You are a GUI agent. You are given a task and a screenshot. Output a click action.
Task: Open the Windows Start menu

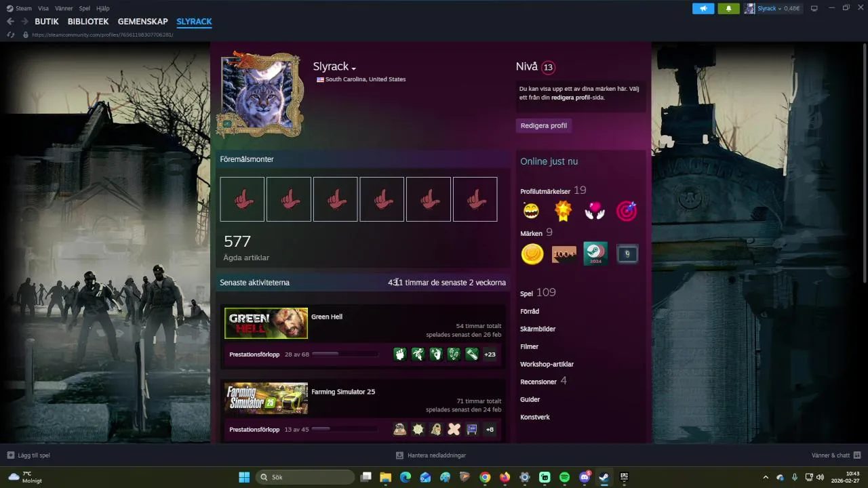[244, 477]
